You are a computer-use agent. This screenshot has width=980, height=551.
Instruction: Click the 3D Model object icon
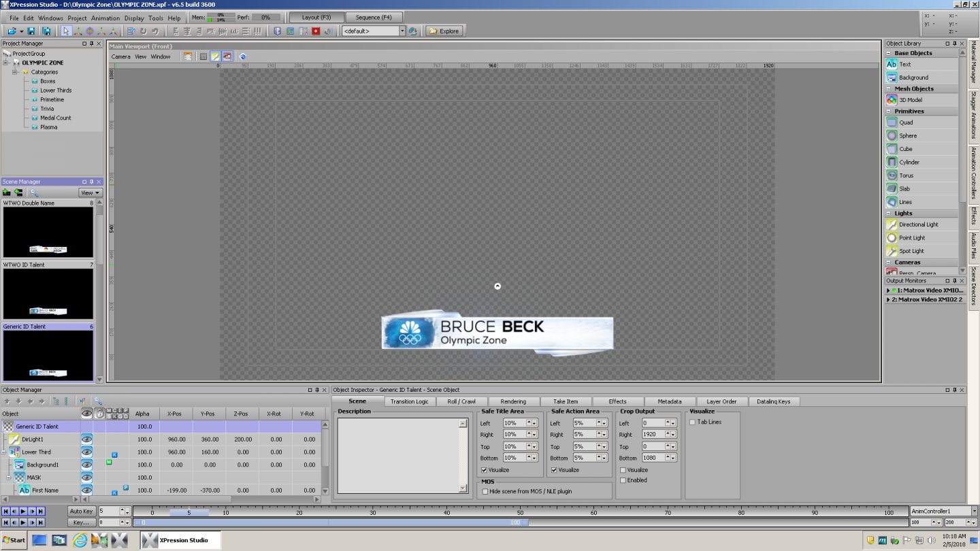(x=892, y=100)
